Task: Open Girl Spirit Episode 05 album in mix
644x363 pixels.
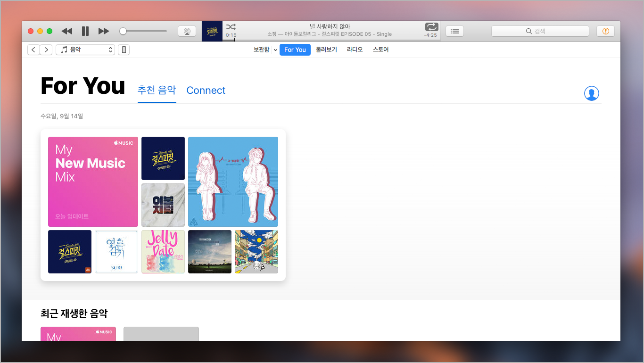Action: pyautogui.click(x=163, y=158)
